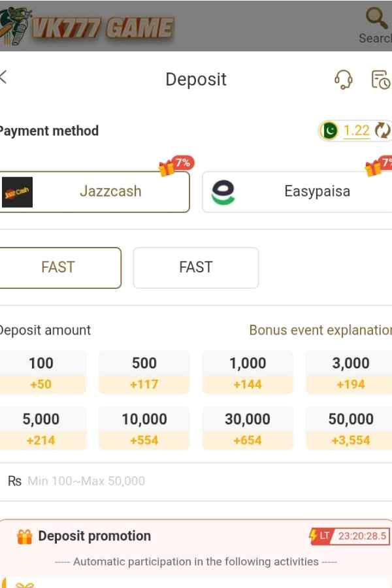Refresh the wallet balance
This screenshot has height=588, width=392.
(382, 131)
